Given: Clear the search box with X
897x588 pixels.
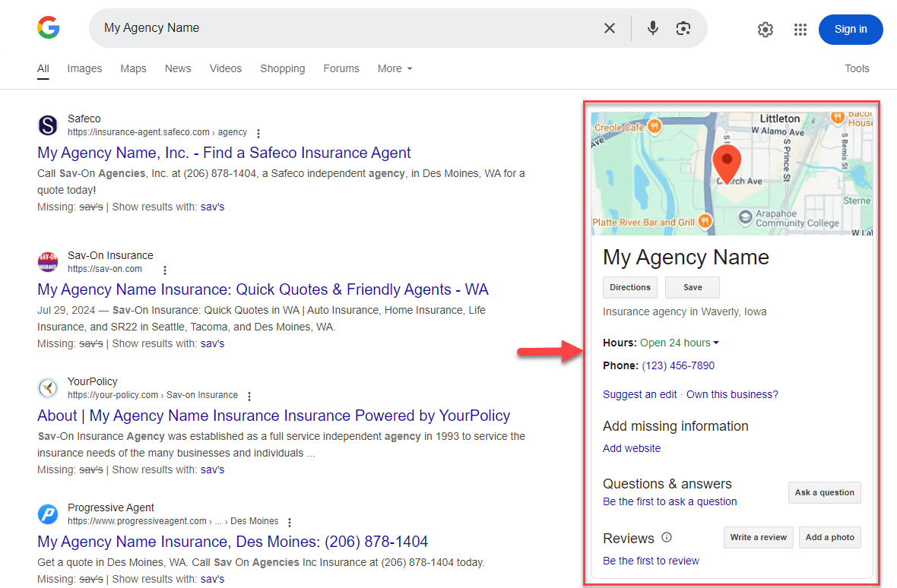Looking at the screenshot, I should [x=610, y=28].
